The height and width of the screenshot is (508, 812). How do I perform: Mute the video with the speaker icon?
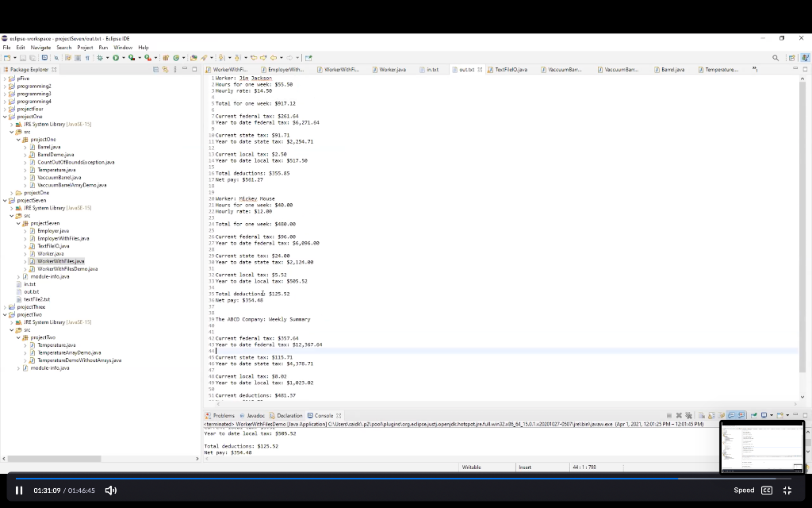tap(111, 491)
